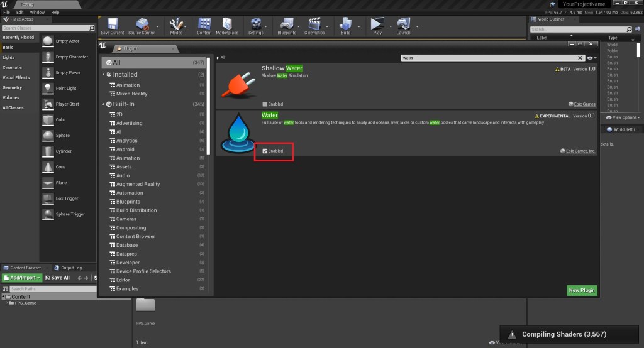Image resolution: width=644 pixels, height=348 pixels.
Task: Open the Cinematics toolbar icon
Action: 314,25
